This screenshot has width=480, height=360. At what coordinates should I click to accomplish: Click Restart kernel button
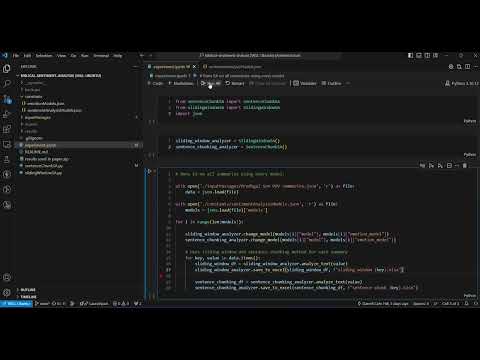click(235, 83)
